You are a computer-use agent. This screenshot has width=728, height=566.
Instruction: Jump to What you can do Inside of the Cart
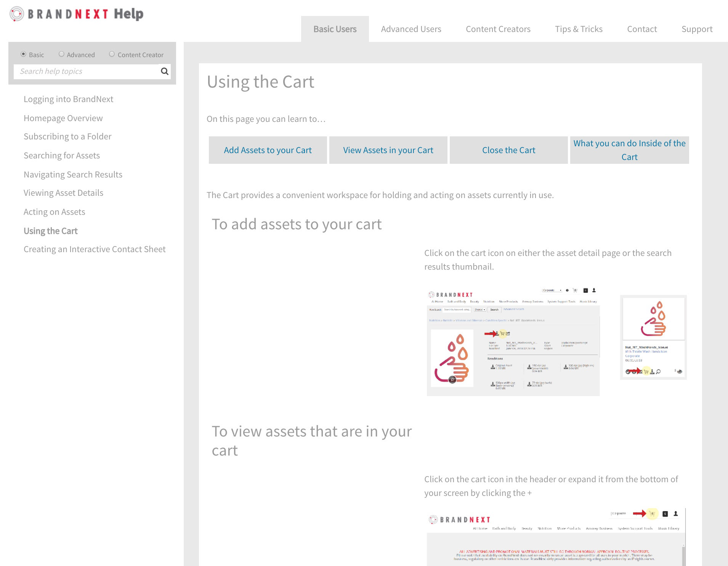point(630,150)
